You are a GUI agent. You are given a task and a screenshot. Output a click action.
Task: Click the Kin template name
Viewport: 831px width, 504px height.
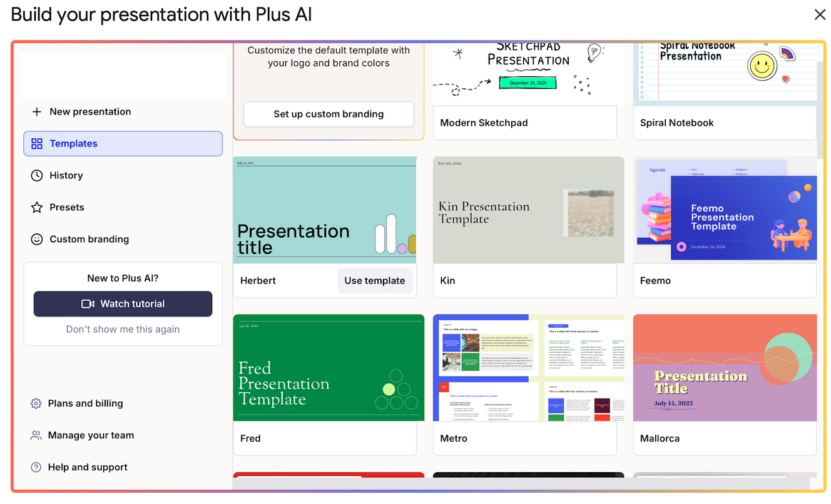(x=447, y=280)
